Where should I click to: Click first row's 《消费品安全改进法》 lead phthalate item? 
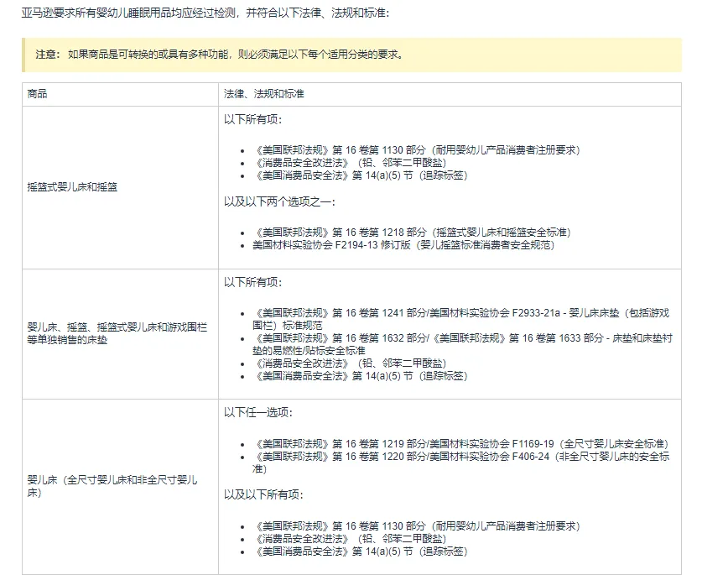click(349, 163)
